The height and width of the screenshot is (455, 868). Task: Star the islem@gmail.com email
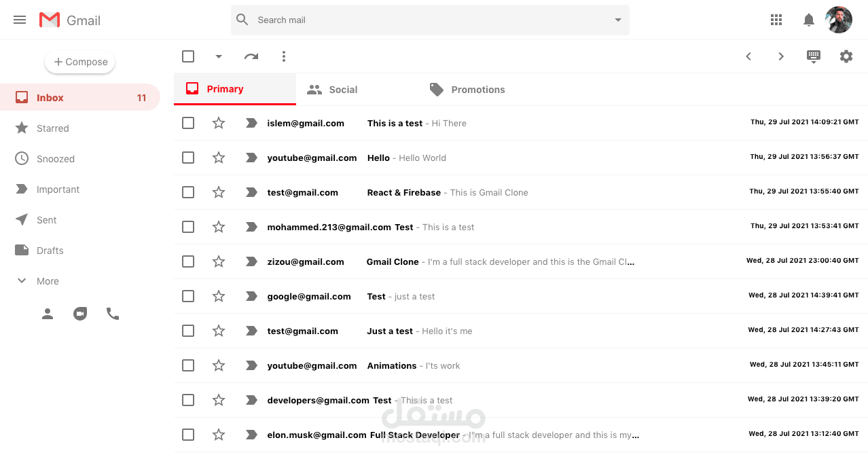pos(219,123)
